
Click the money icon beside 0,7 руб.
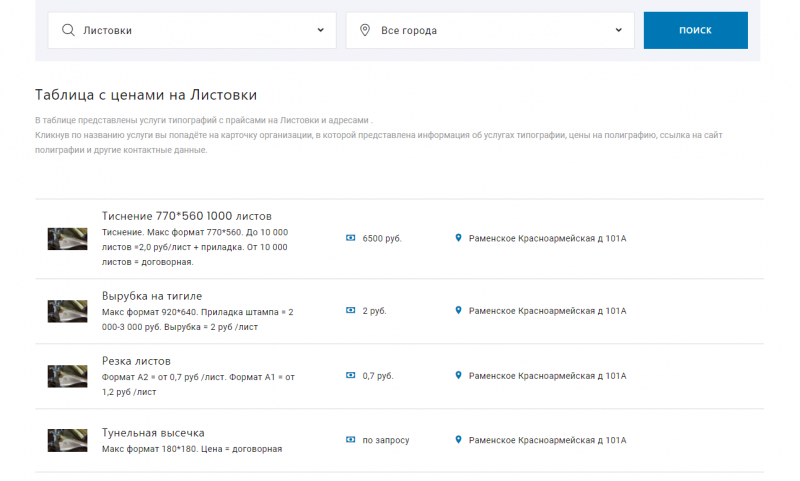click(x=350, y=376)
